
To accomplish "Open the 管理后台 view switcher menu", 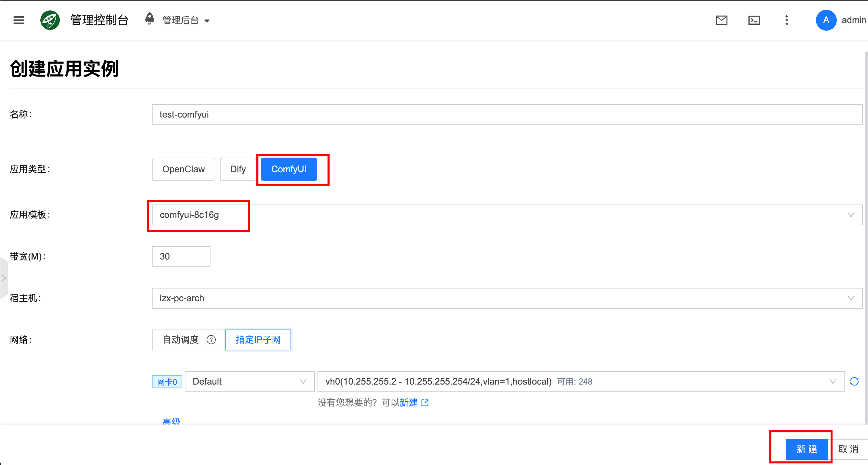I will click(186, 20).
